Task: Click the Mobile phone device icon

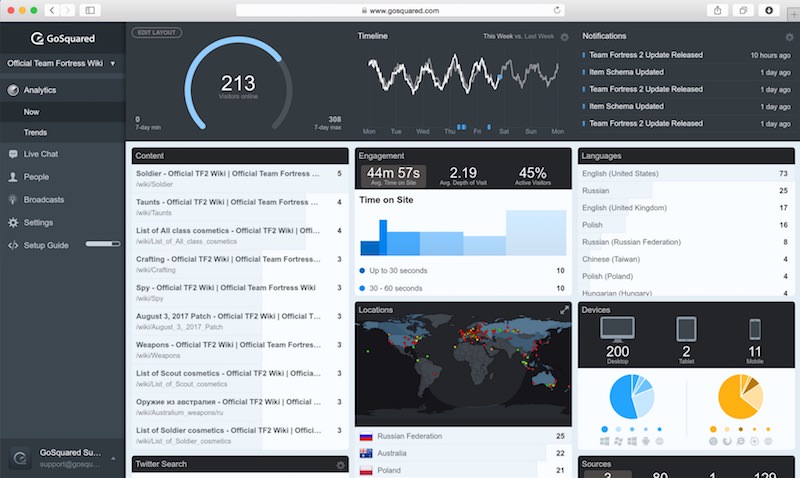Action: [x=755, y=330]
